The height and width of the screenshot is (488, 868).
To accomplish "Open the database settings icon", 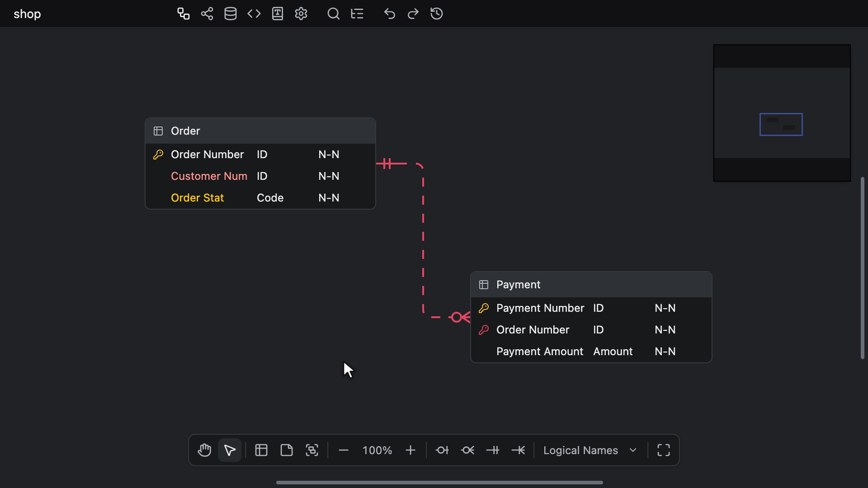I will 231,14.
